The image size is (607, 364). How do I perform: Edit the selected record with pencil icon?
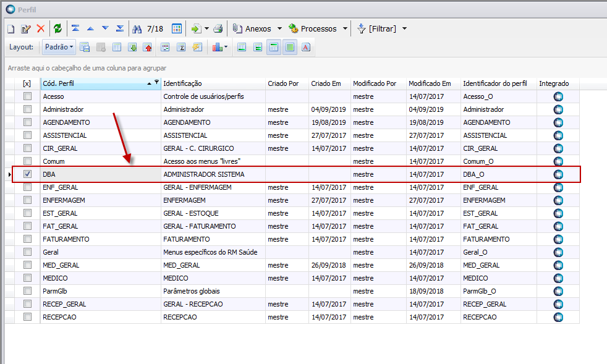[x=26, y=28]
